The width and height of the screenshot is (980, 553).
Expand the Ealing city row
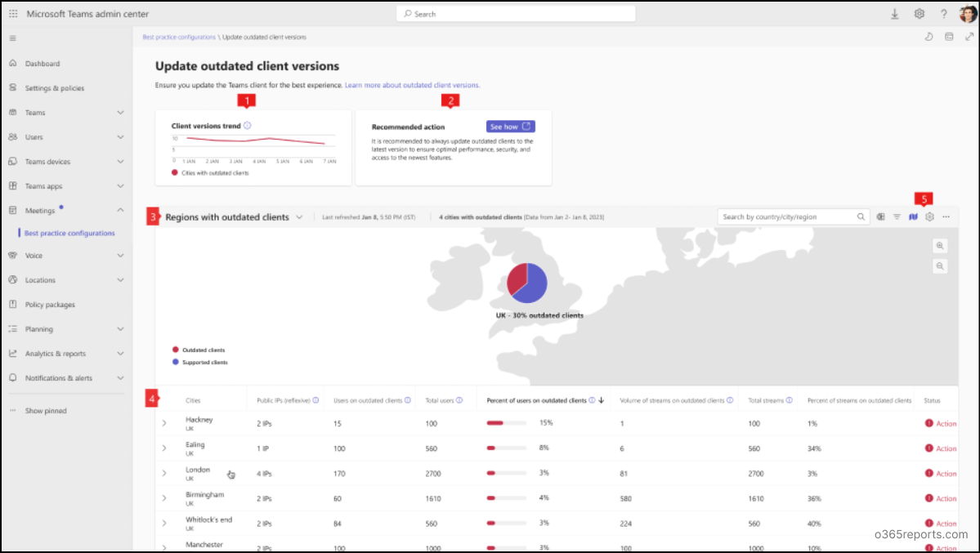(x=164, y=448)
